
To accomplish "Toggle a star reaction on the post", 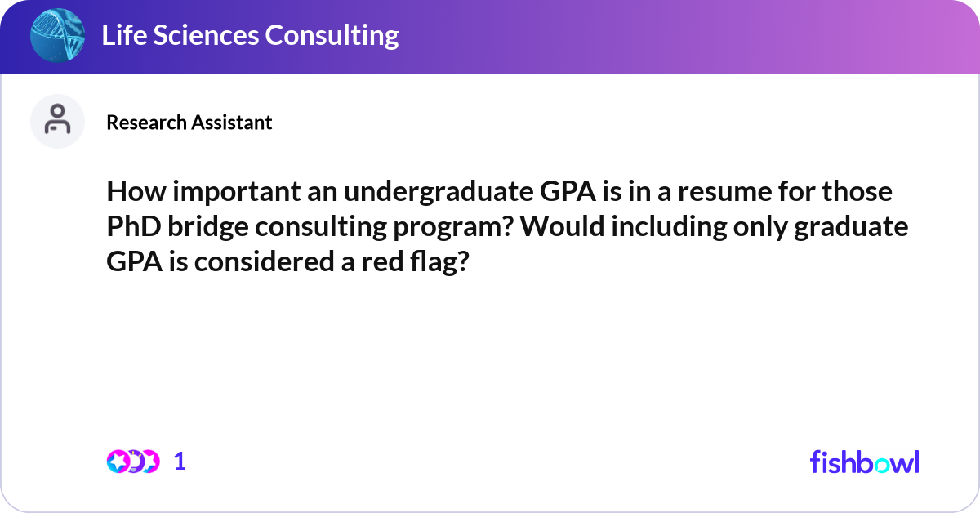I will tap(118, 462).
